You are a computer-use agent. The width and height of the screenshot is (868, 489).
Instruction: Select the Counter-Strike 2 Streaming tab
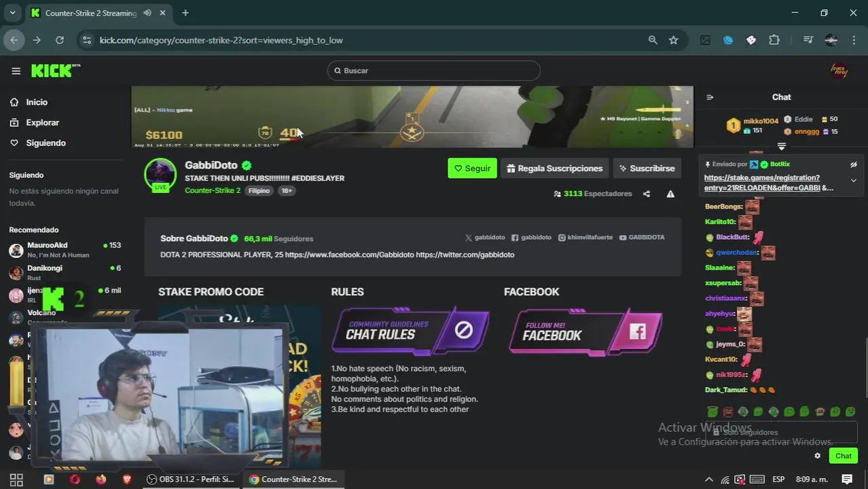[98, 13]
